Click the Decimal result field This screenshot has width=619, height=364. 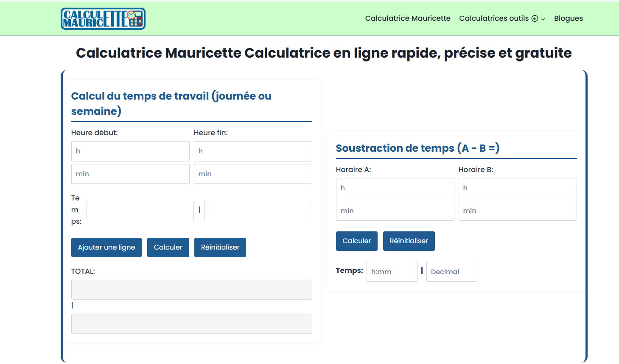(451, 272)
